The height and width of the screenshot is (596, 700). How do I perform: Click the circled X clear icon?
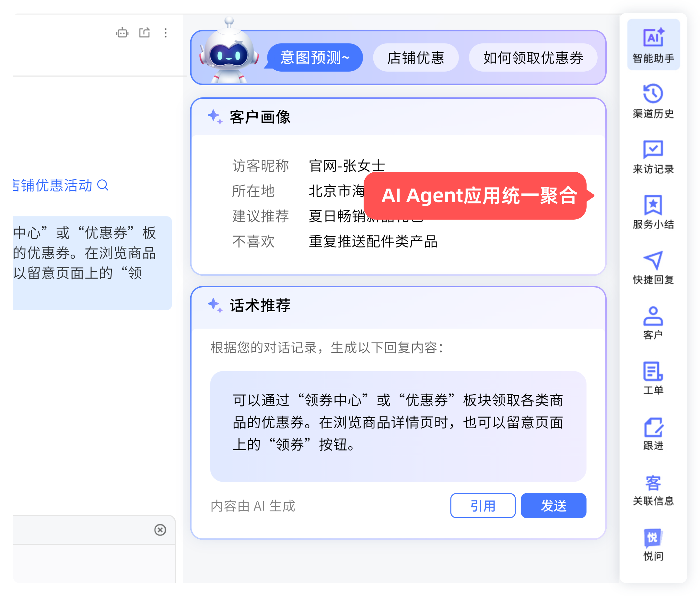pyautogui.click(x=160, y=530)
